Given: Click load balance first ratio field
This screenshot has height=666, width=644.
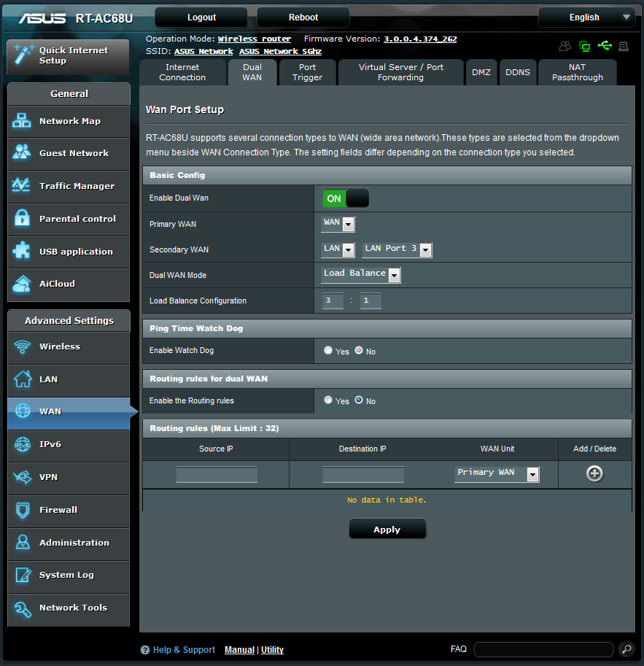Looking at the screenshot, I should 333,301.
